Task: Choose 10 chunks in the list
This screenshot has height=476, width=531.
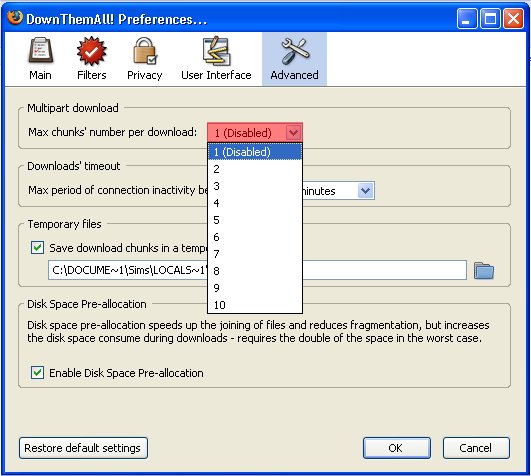Action: tap(255, 305)
